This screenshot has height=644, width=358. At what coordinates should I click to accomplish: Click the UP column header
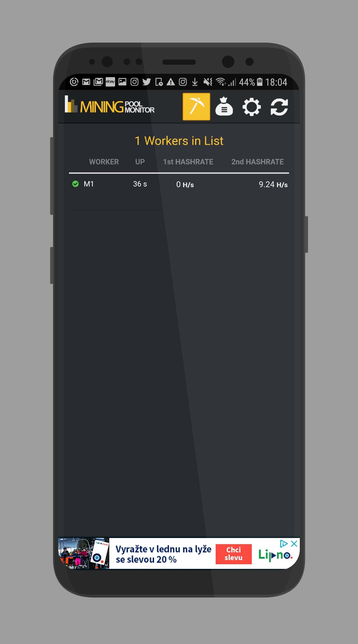pos(140,162)
